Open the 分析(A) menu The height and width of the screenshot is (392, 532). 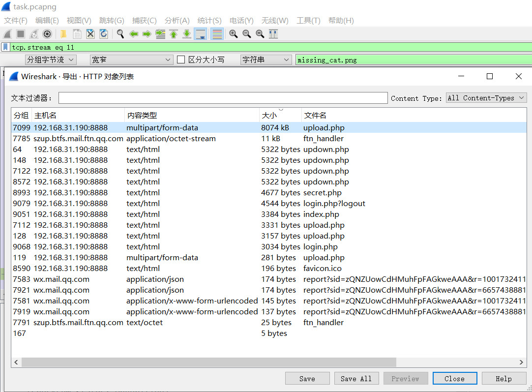[177, 20]
